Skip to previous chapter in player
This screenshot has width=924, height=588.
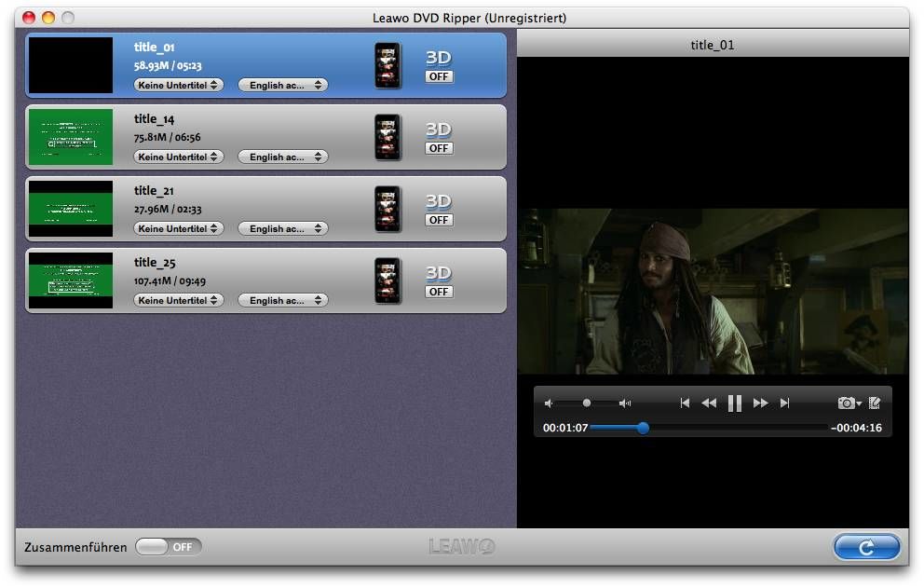coord(685,403)
